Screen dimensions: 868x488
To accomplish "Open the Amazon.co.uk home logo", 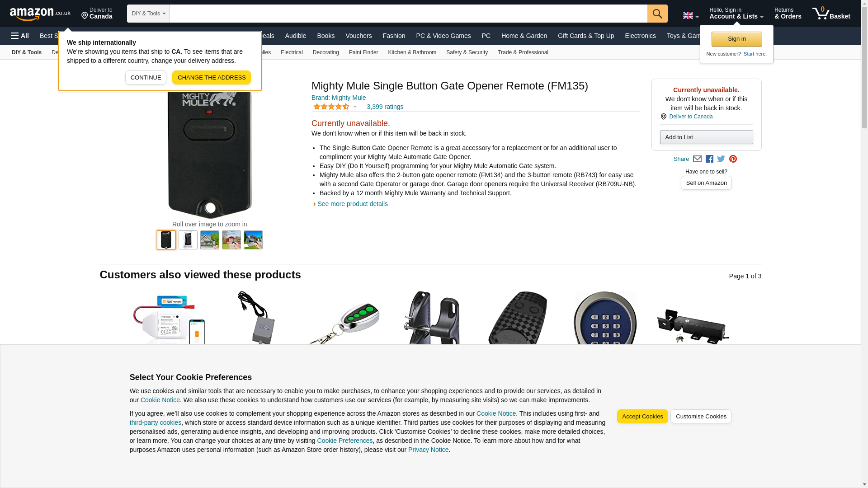I will [40, 14].
